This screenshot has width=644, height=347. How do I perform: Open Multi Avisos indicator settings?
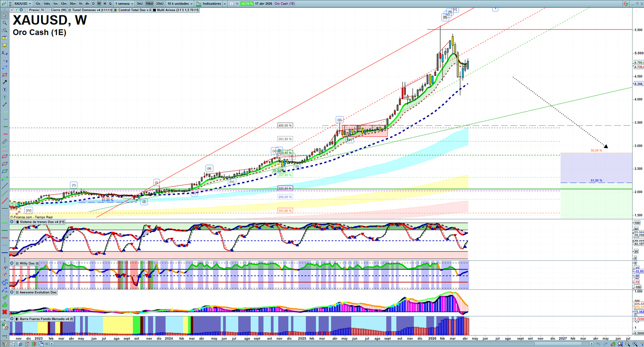coord(178,10)
